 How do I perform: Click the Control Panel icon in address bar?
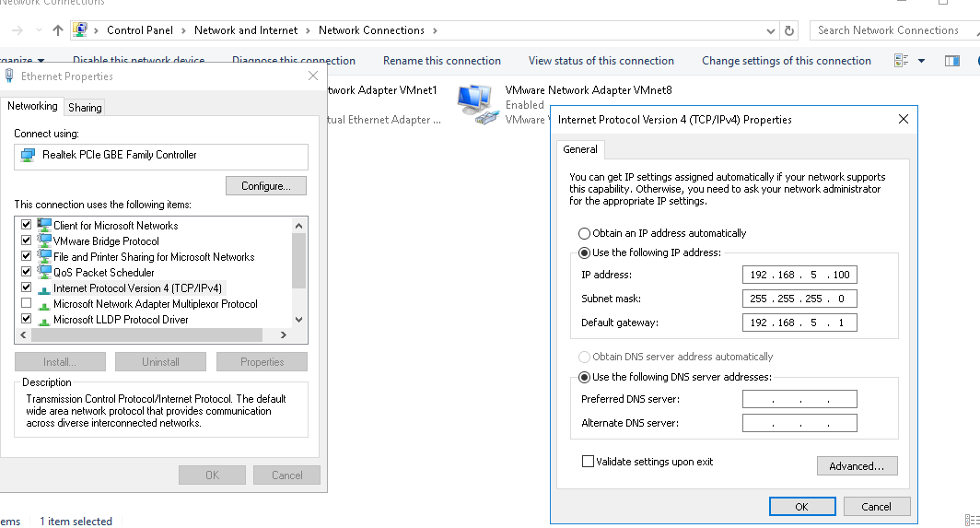[80, 29]
